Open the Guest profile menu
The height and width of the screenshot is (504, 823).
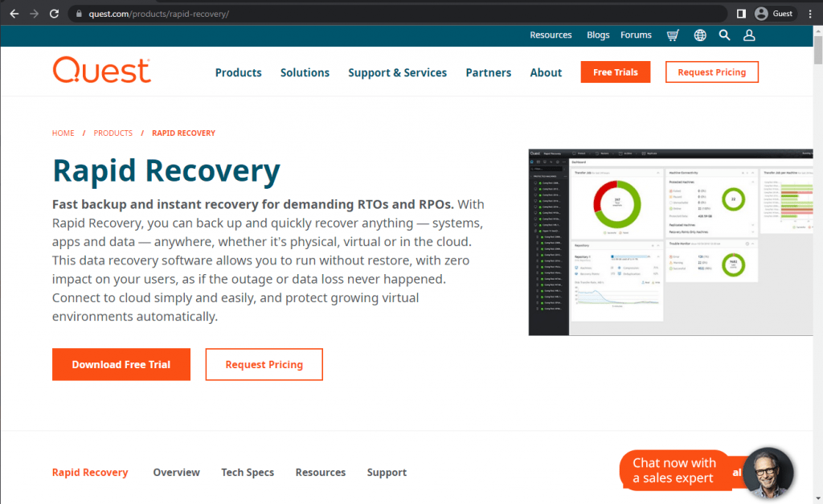point(774,14)
